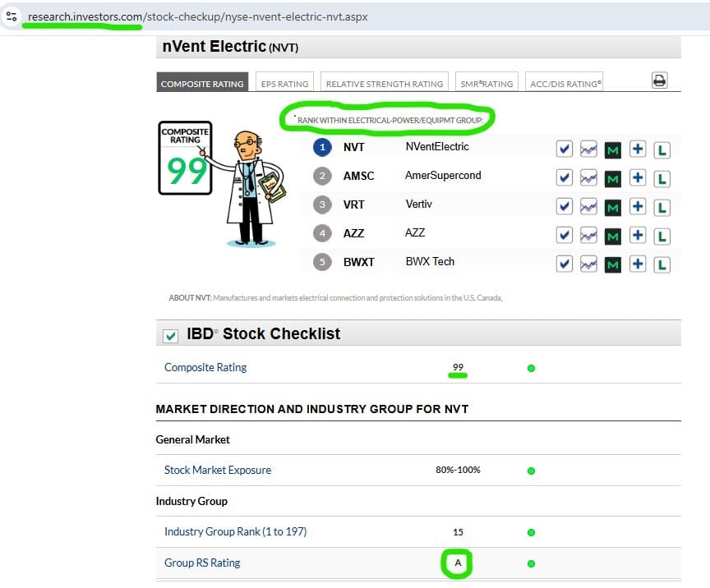Image resolution: width=710 pixels, height=588 pixels.
Task: Open chart icon for VRT row
Action: point(588,206)
